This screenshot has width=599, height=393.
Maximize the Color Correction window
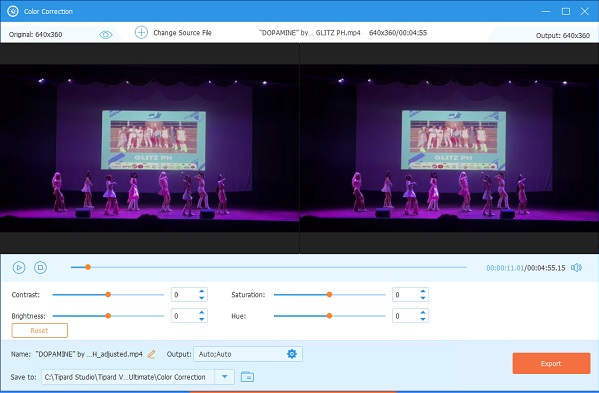[x=566, y=11]
